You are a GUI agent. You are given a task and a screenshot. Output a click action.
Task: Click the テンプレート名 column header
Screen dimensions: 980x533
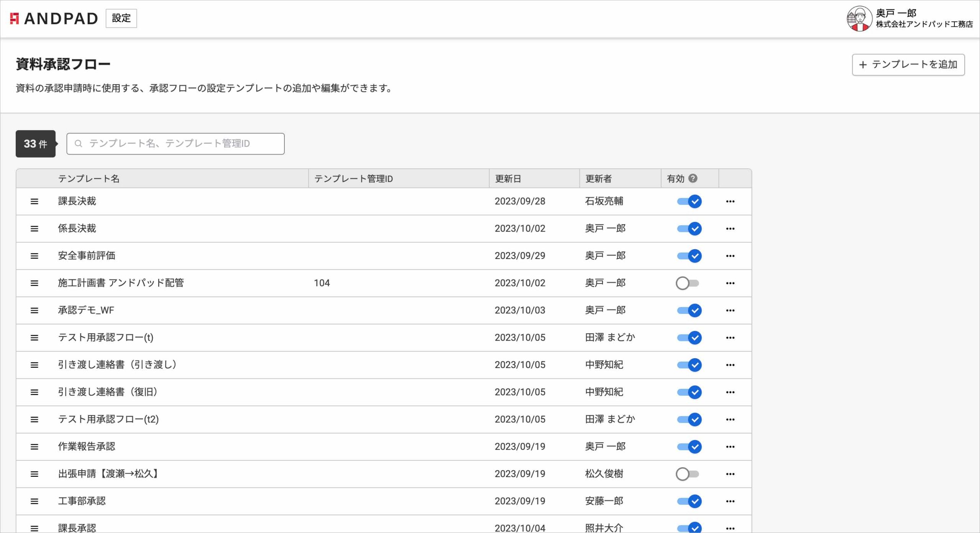click(x=89, y=179)
